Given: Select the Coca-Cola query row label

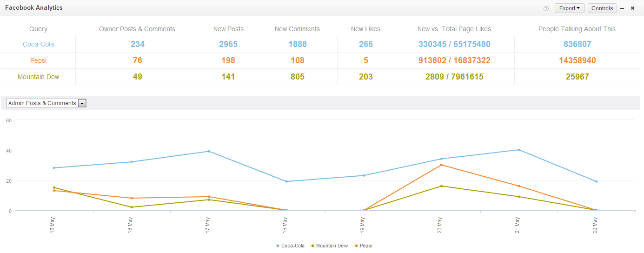Looking at the screenshot, I should pyautogui.click(x=38, y=44).
